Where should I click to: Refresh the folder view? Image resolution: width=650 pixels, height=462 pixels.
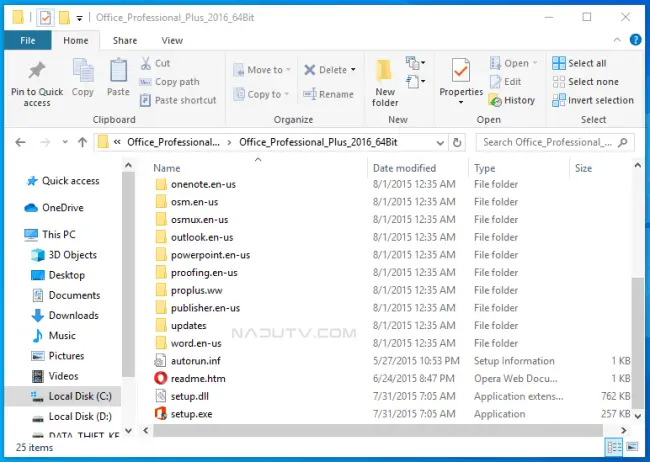457,143
